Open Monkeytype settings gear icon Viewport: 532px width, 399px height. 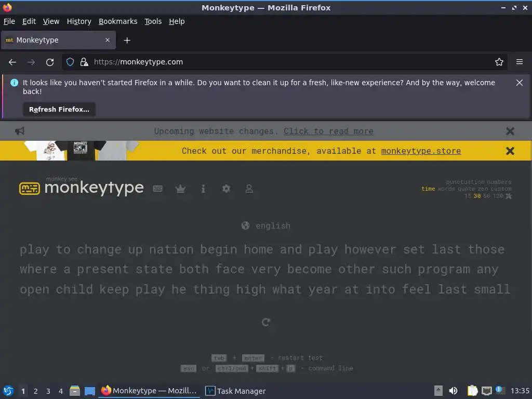point(226,189)
